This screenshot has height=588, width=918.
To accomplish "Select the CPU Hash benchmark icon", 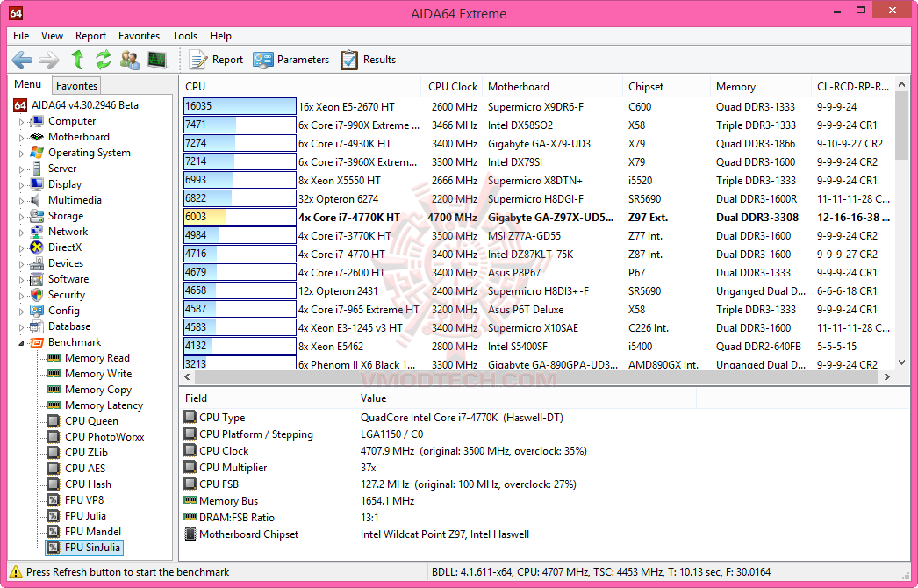I will [x=54, y=484].
